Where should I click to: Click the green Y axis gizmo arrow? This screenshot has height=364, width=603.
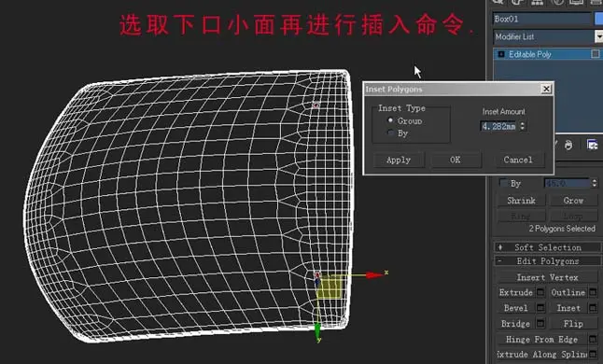point(317,330)
